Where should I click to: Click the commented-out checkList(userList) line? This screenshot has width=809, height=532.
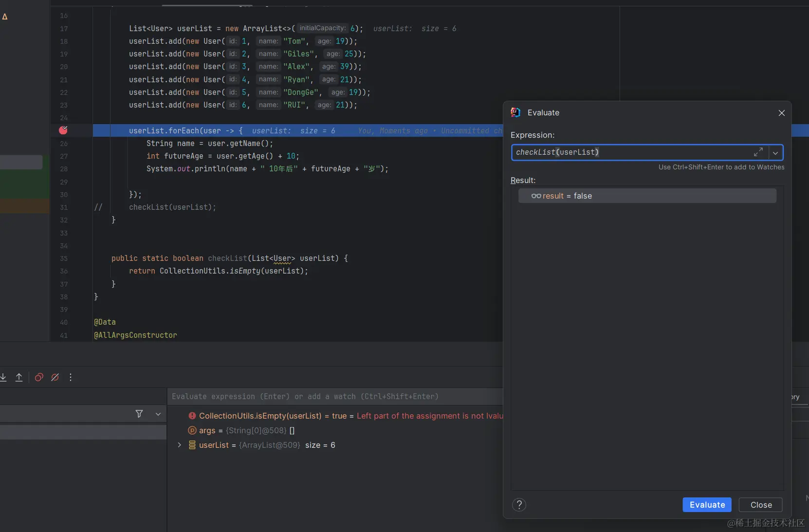click(172, 207)
